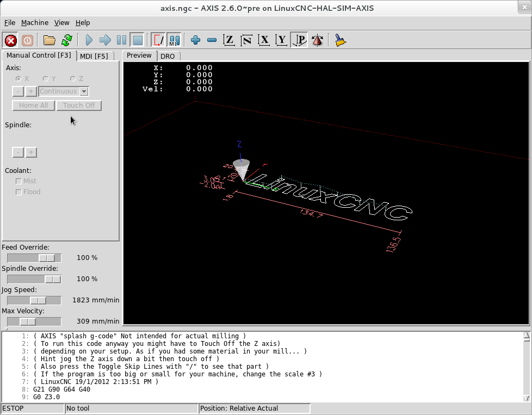The height and width of the screenshot is (415, 532).
Task: Reload the current G-code file
Action: tap(67, 40)
